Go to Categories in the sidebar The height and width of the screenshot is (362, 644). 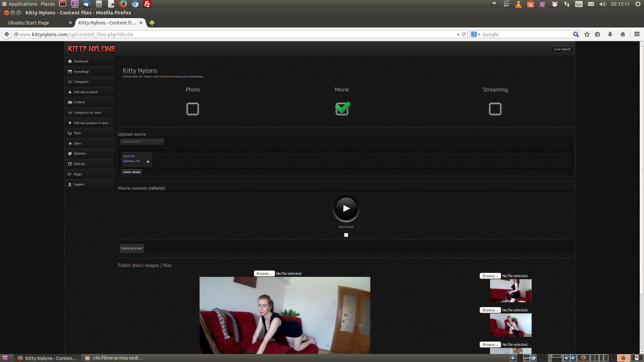[x=89, y=82]
